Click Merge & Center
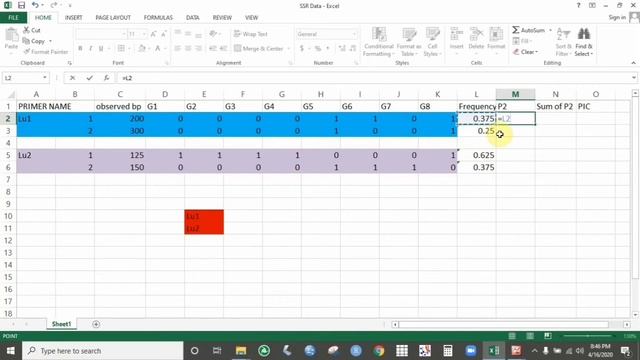 point(259,49)
